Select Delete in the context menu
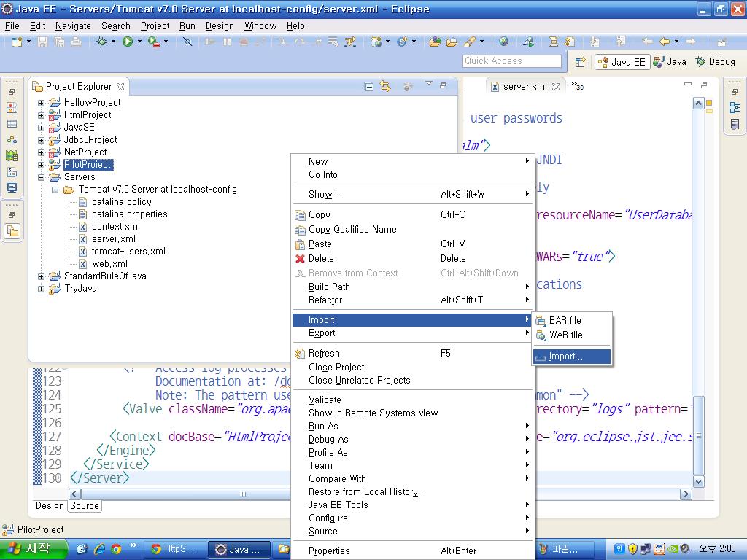Screen dimensions: 747x560 coord(412,259)
